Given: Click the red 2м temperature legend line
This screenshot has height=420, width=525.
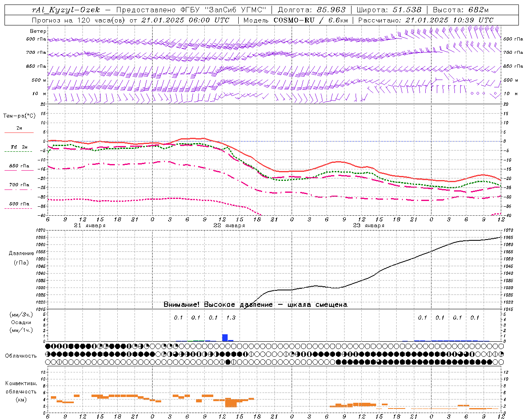Looking at the screenshot, I should [19, 132].
